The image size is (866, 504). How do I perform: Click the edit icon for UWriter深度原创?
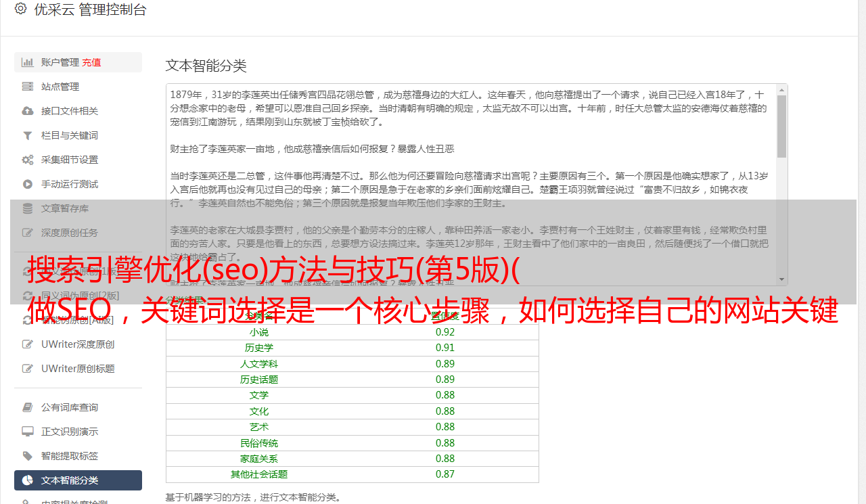(x=28, y=344)
